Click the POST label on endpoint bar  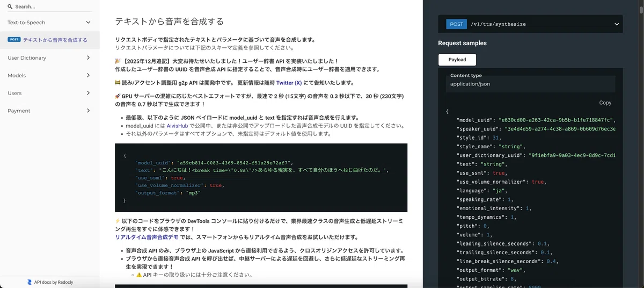(457, 24)
